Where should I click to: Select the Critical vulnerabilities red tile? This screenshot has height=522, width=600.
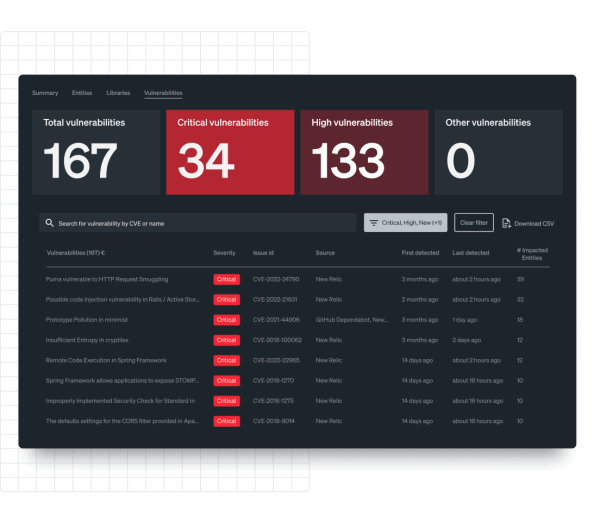(x=230, y=152)
